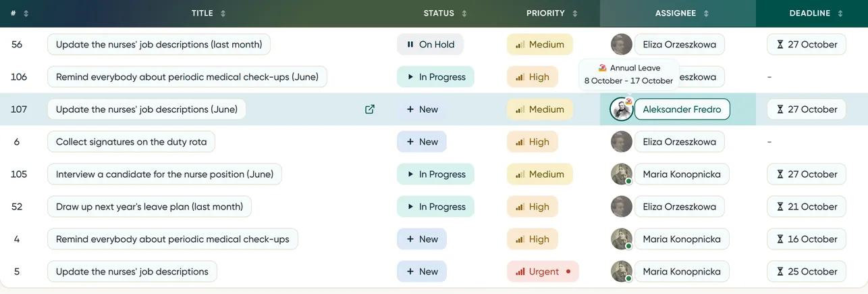Edit 21 October deadline of task 52

(x=807, y=207)
